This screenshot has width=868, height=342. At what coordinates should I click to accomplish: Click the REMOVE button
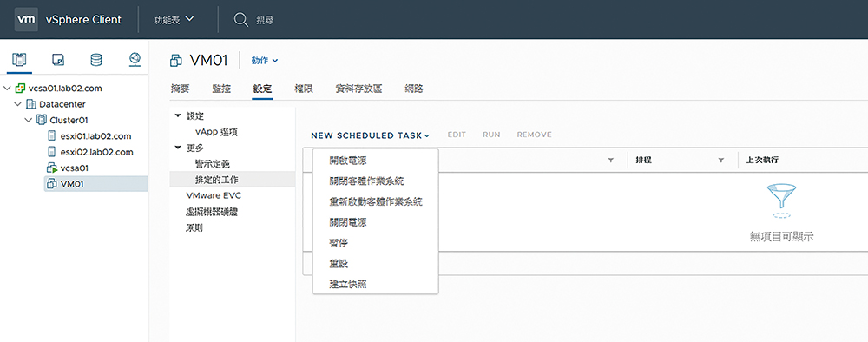pyautogui.click(x=534, y=135)
